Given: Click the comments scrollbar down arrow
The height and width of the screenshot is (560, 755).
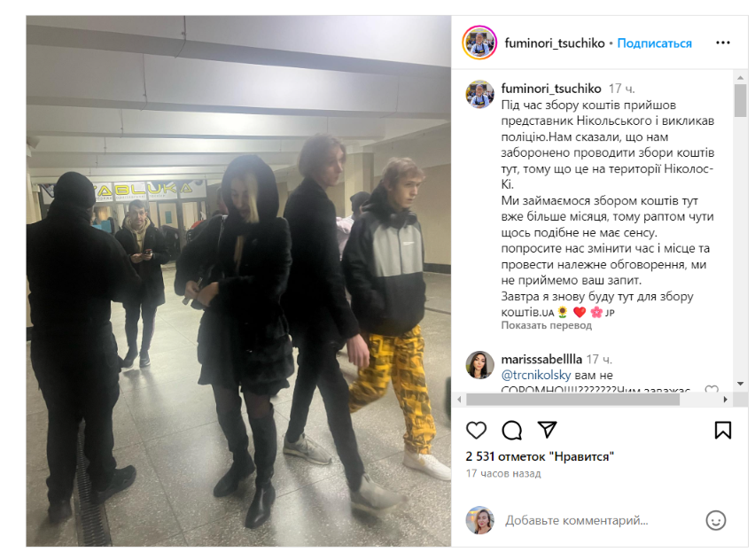Looking at the screenshot, I should point(740,384).
